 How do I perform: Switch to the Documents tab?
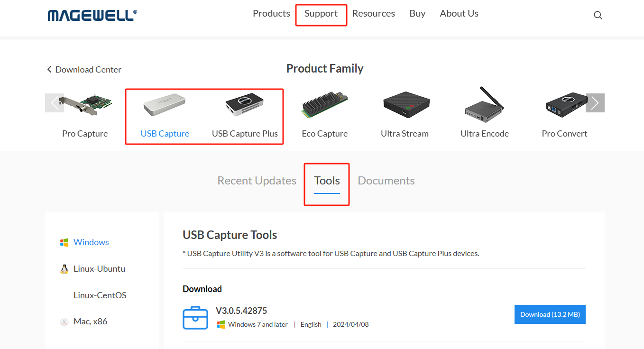(x=386, y=181)
